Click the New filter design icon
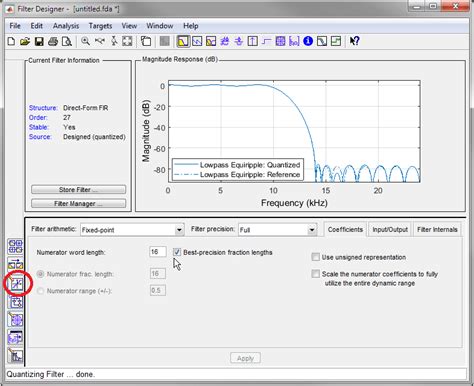The width and height of the screenshot is (474, 386). coord(11,41)
